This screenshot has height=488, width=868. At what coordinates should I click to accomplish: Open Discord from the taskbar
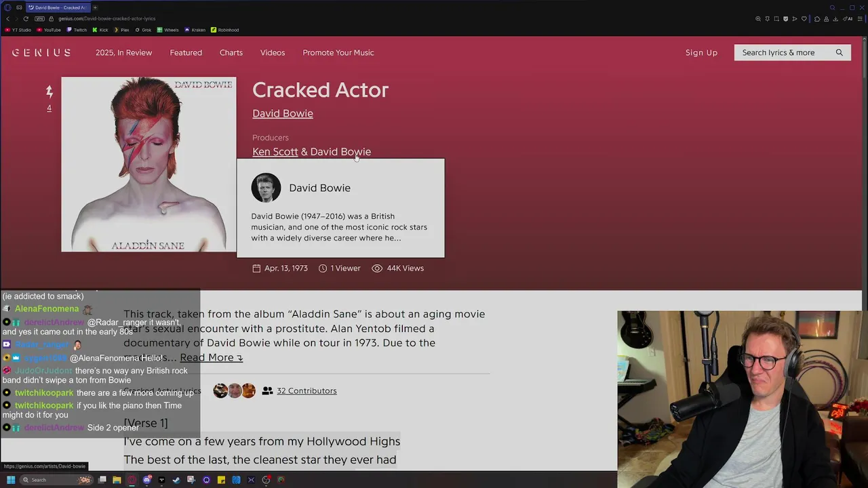pyautogui.click(x=147, y=480)
